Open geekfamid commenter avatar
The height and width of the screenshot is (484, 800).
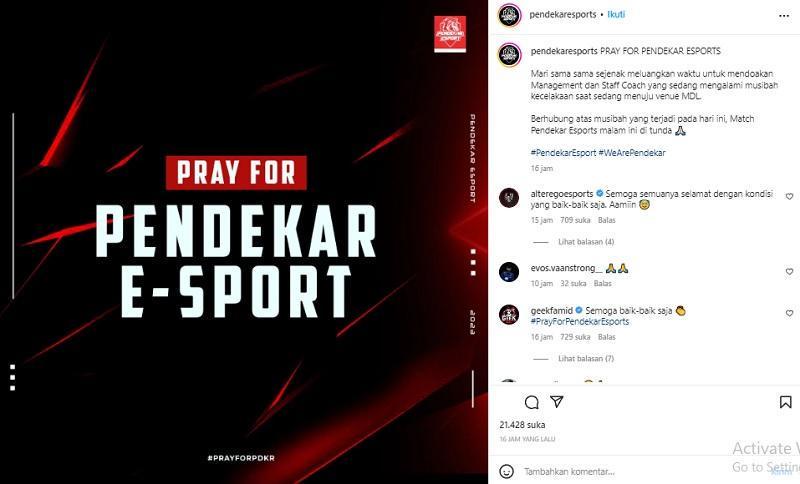pyautogui.click(x=509, y=315)
